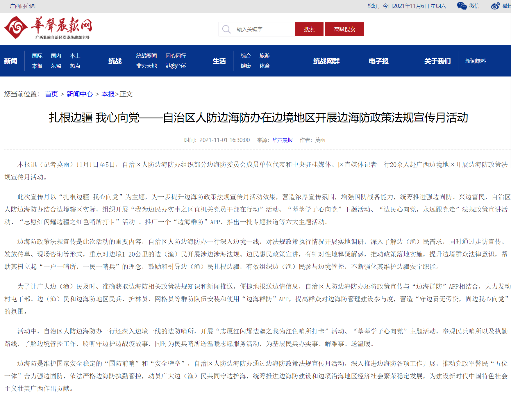
Task: Click the magnifying glass search icon
Action: (226, 29)
